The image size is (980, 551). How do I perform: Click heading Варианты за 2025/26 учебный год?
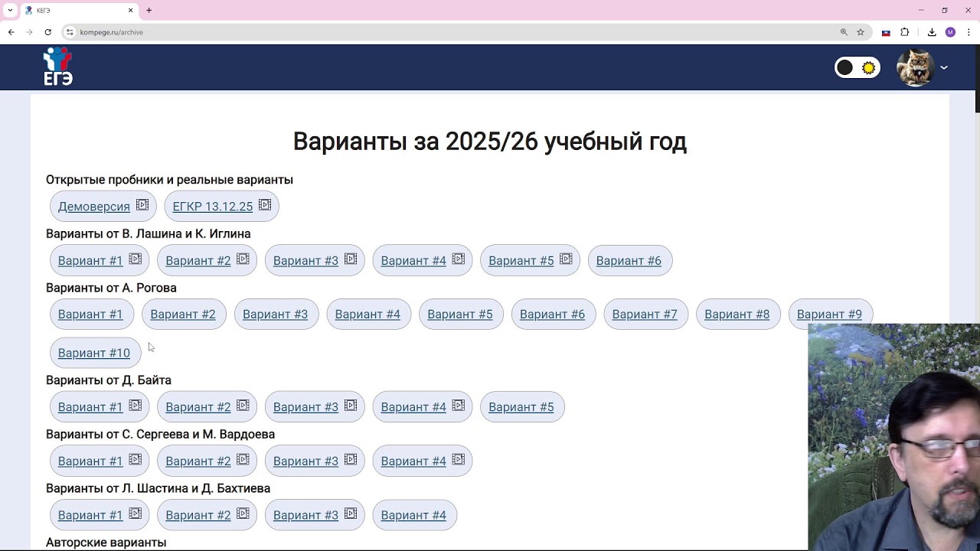click(490, 142)
